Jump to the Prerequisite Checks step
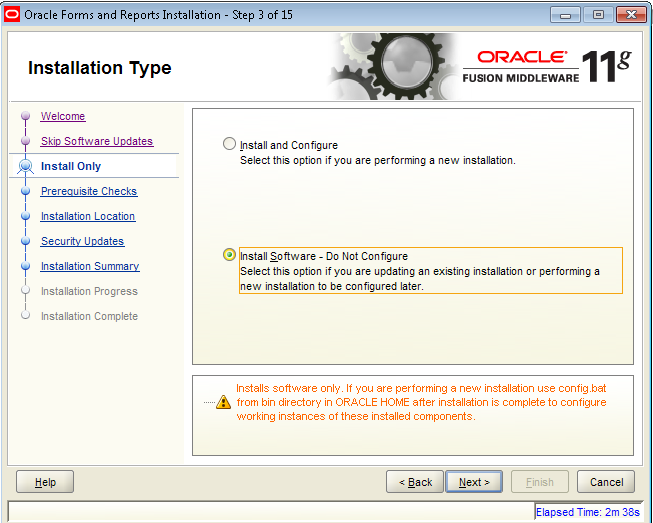 tap(89, 191)
